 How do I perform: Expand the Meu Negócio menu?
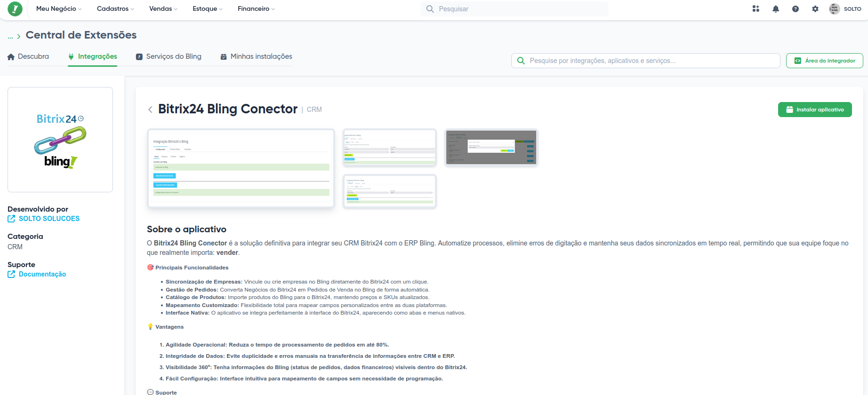pyautogui.click(x=59, y=9)
